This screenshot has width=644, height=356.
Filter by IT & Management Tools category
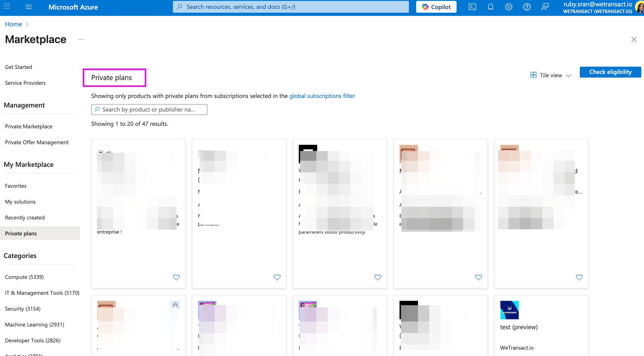tap(42, 293)
